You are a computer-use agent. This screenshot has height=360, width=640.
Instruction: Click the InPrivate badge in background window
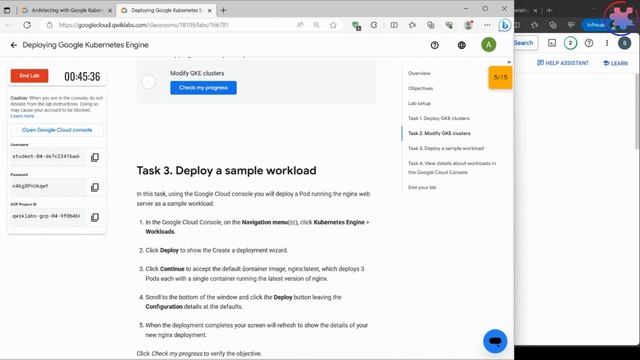(x=596, y=25)
